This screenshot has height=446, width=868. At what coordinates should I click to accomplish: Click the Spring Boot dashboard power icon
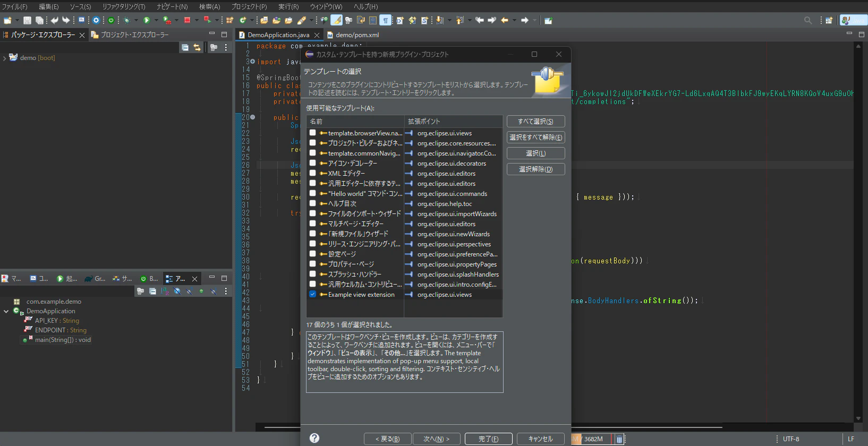point(111,20)
